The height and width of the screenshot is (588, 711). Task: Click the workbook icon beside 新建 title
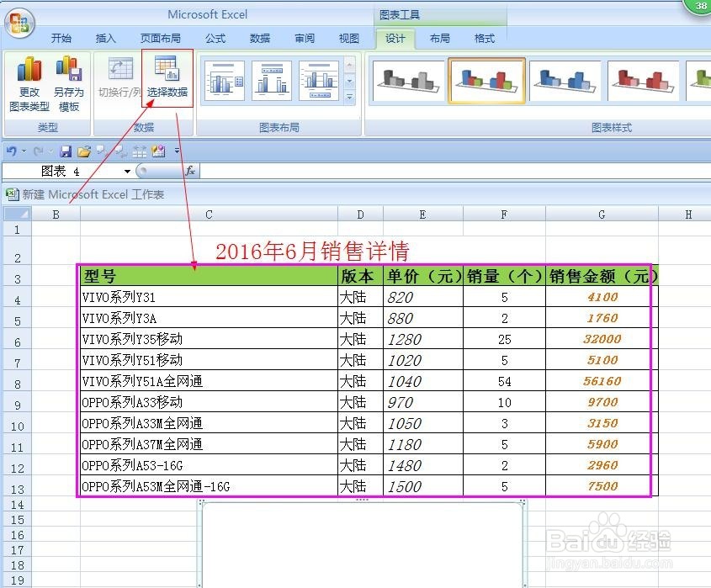point(13,194)
